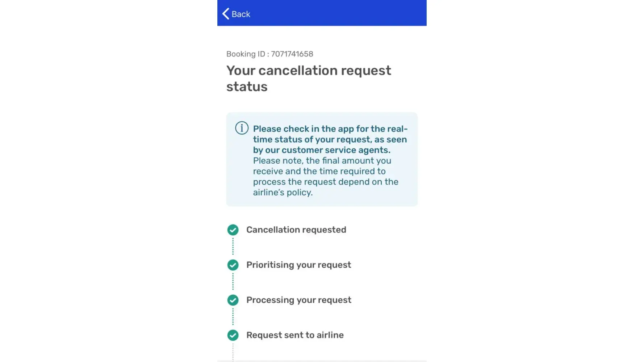The width and height of the screenshot is (644, 362).
Task: Select the Cancellation requested step label
Action: (296, 230)
